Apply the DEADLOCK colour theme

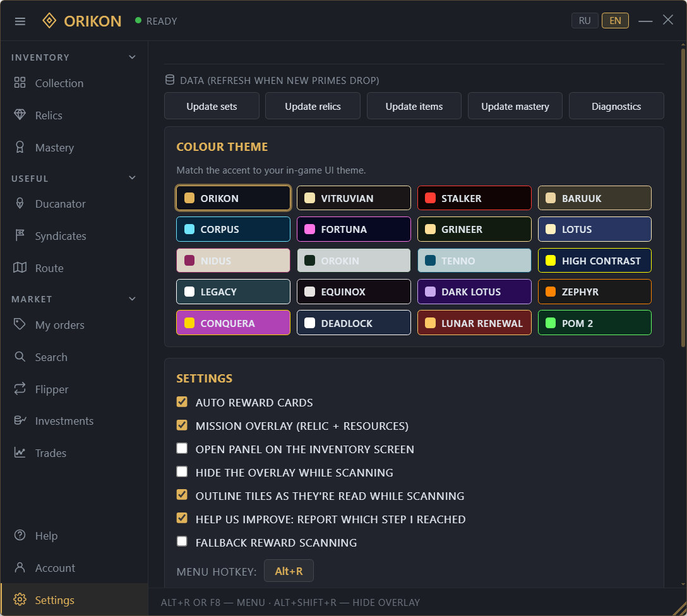point(354,323)
